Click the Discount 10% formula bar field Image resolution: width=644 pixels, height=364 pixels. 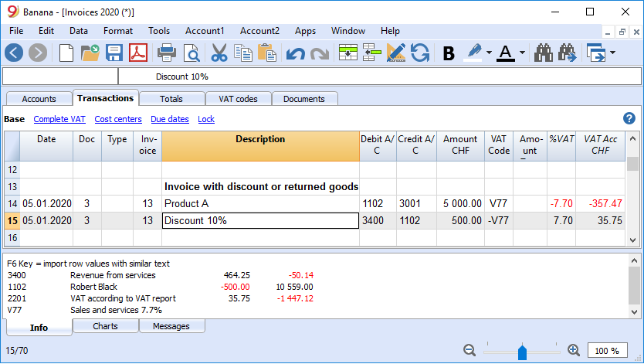tap(379, 77)
